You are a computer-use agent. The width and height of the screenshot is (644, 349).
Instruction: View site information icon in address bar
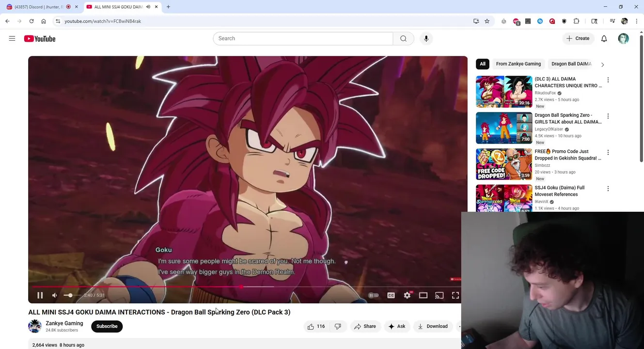click(58, 21)
